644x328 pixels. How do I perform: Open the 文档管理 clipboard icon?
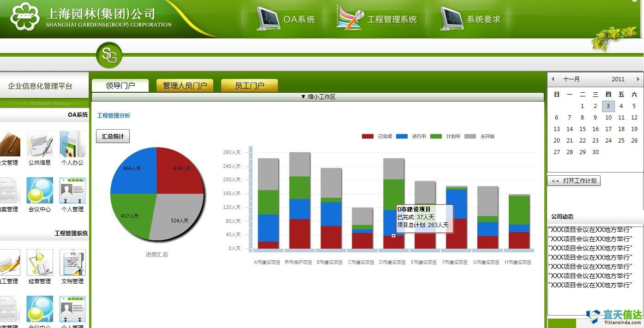[72, 263]
